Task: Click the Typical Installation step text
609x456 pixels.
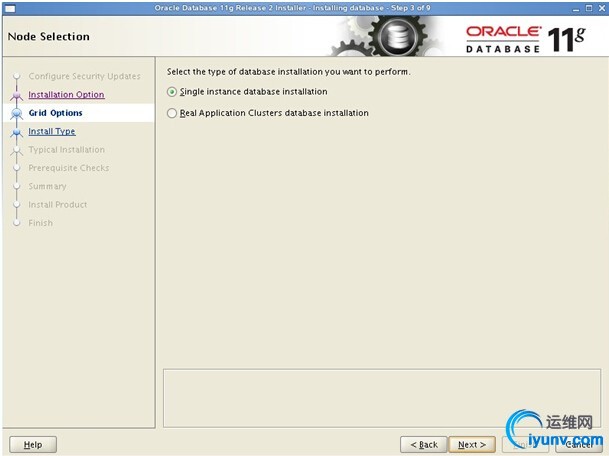Action: (x=66, y=150)
